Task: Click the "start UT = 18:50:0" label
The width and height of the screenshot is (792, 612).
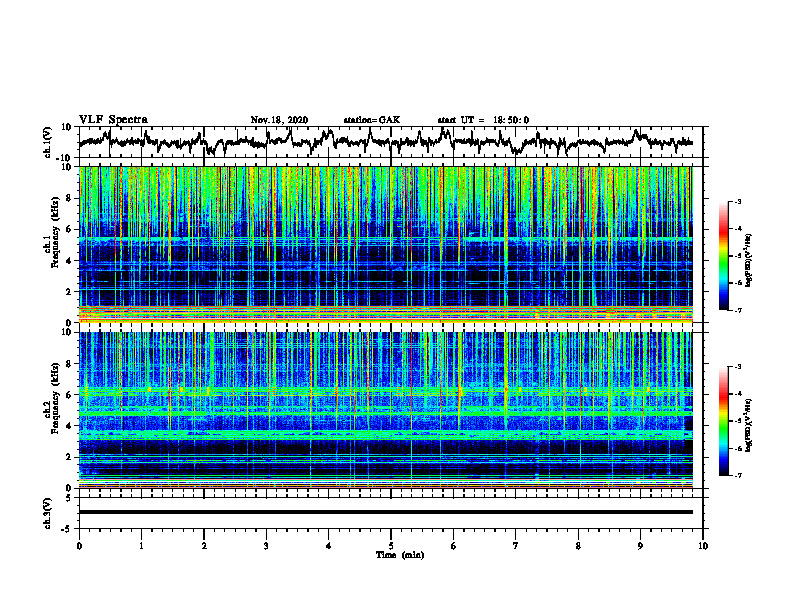Action: [x=483, y=120]
